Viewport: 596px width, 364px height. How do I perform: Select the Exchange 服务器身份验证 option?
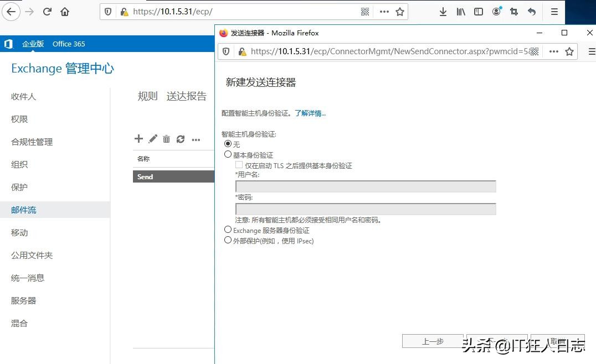click(x=228, y=230)
